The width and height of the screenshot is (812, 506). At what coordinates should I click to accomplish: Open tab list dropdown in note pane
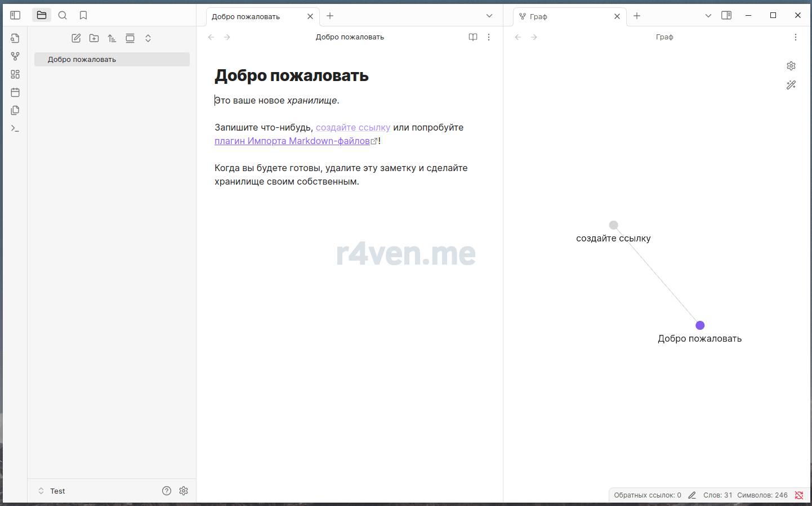489,16
